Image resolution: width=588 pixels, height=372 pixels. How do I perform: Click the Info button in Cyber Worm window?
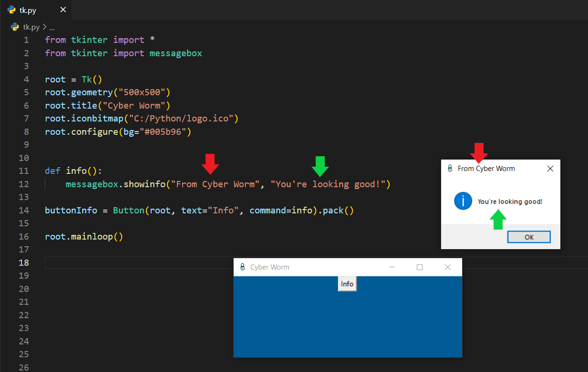[x=347, y=284]
